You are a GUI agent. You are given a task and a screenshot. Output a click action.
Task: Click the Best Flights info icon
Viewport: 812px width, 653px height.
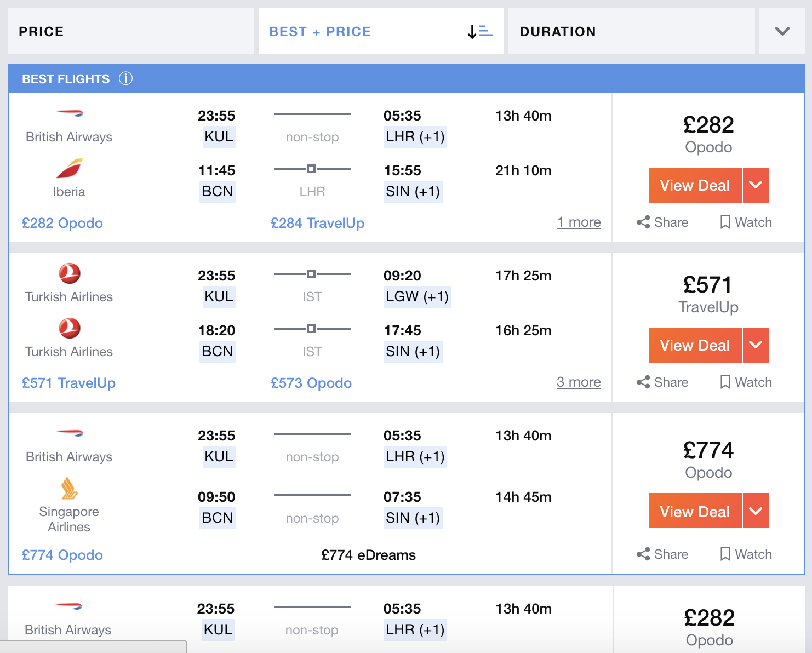[125, 79]
